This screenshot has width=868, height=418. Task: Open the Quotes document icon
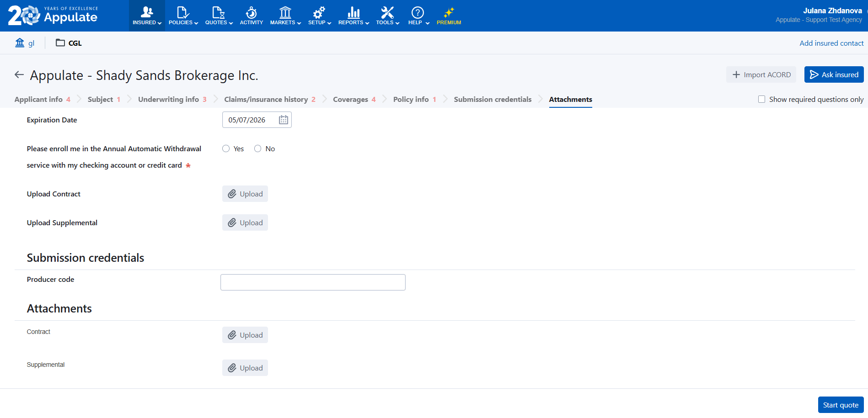[x=219, y=12]
